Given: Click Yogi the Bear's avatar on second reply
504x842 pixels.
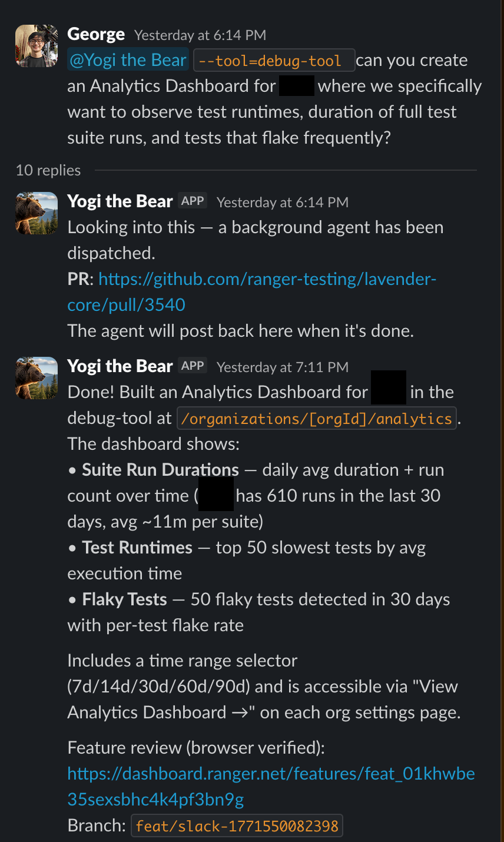Looking at the screenshot, I should [x=36, y=378].
